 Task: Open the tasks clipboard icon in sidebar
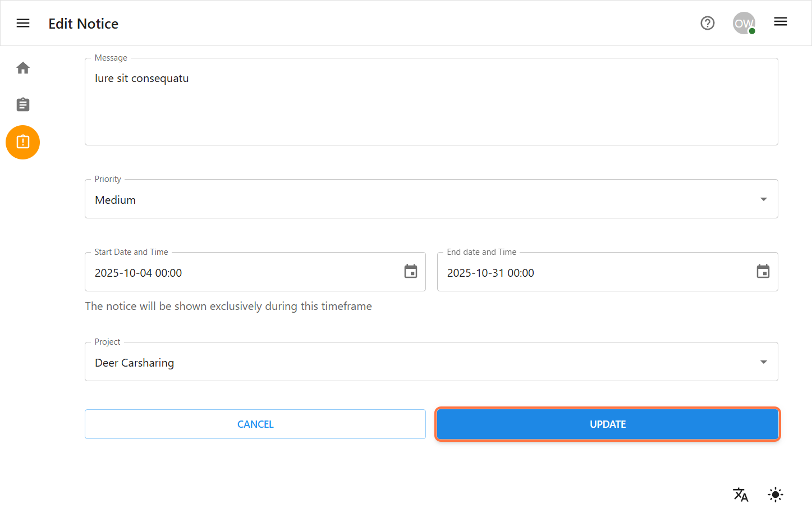(x=22, y=104)
